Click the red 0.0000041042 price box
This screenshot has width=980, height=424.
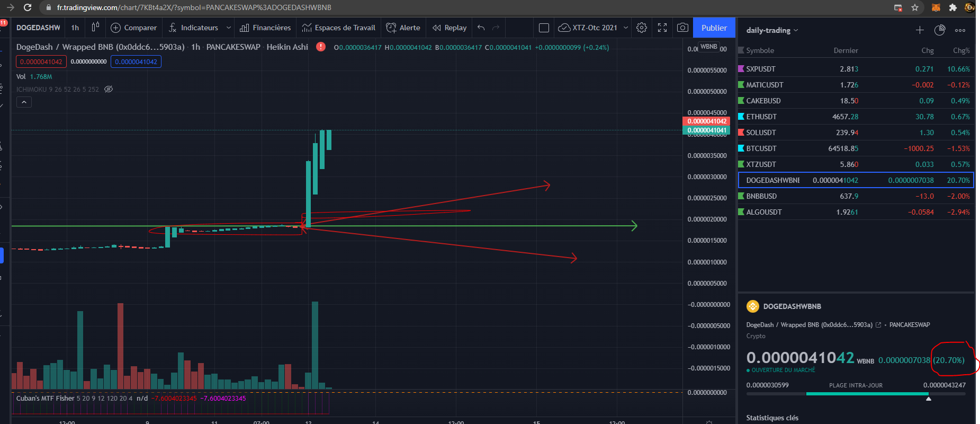point(41,61)
